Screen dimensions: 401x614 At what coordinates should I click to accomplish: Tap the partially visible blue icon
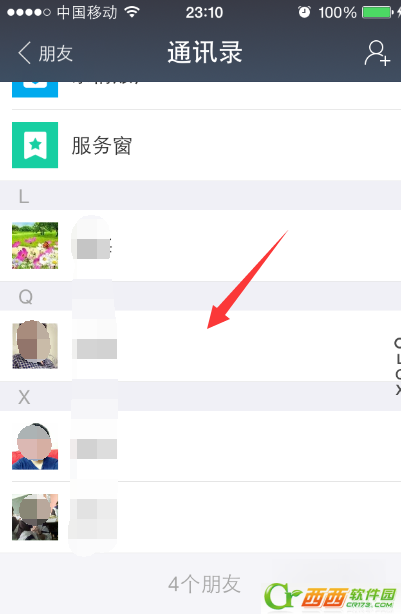[x=35, y=89]
